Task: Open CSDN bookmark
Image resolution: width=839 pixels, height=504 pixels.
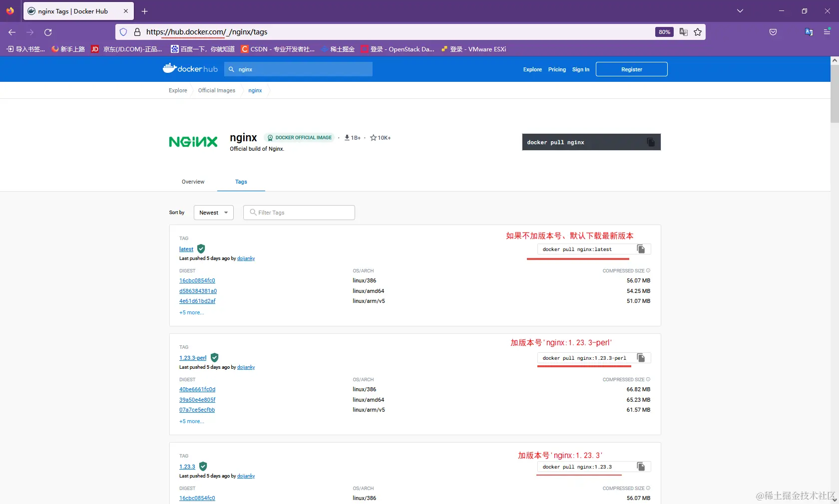Action: click(x=278, y=49)
